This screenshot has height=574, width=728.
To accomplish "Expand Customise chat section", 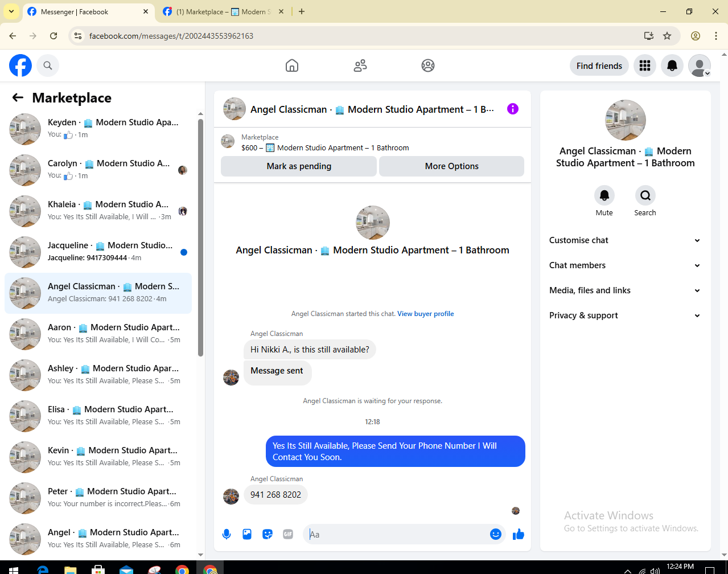I will [x=624, y=240].
